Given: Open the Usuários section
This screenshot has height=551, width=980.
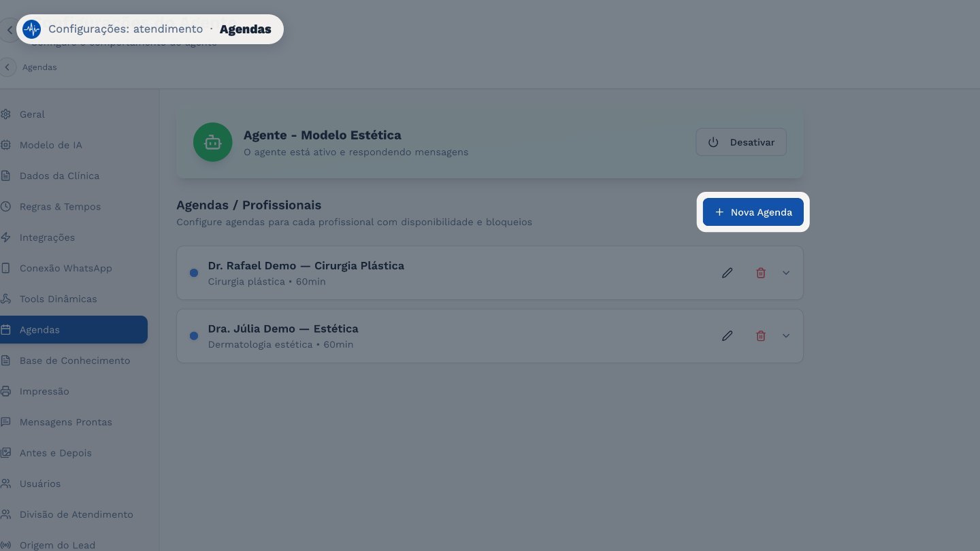Looking at the screenshot, I should click(73, 484).
